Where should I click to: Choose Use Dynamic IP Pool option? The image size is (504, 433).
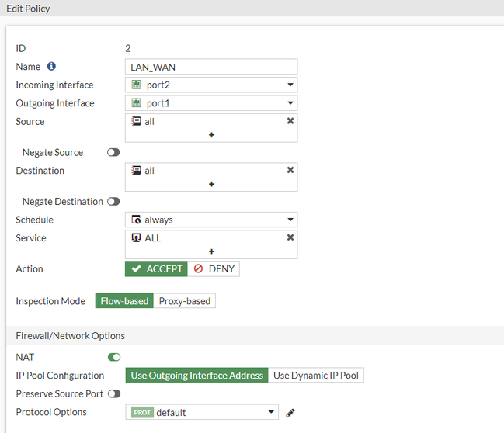click(x=316, y=376)
